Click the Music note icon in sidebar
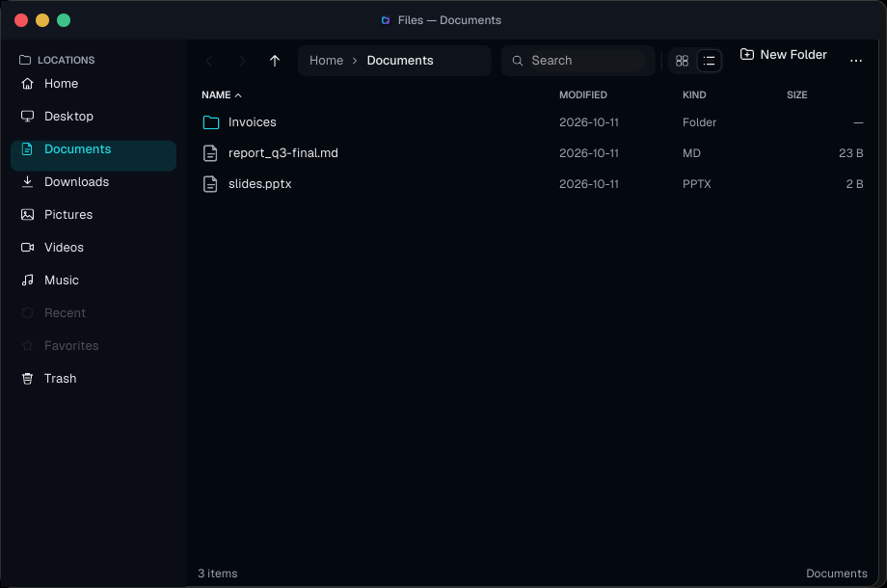 27,281
